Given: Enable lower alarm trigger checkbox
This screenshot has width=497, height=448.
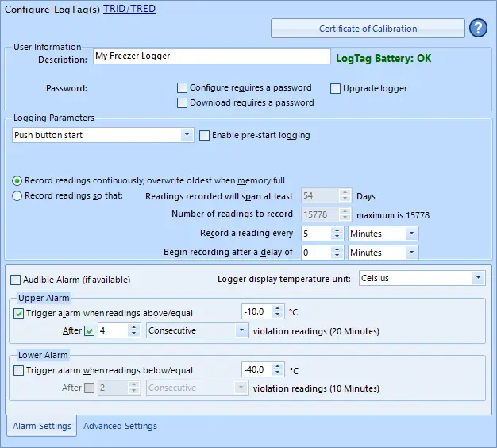Looking at the screenshot, I should [x=19, y=370].
